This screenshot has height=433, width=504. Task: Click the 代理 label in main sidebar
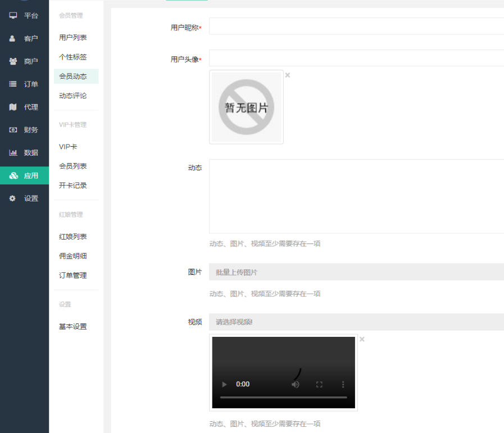pyautogui.click(x=31, y=107)
